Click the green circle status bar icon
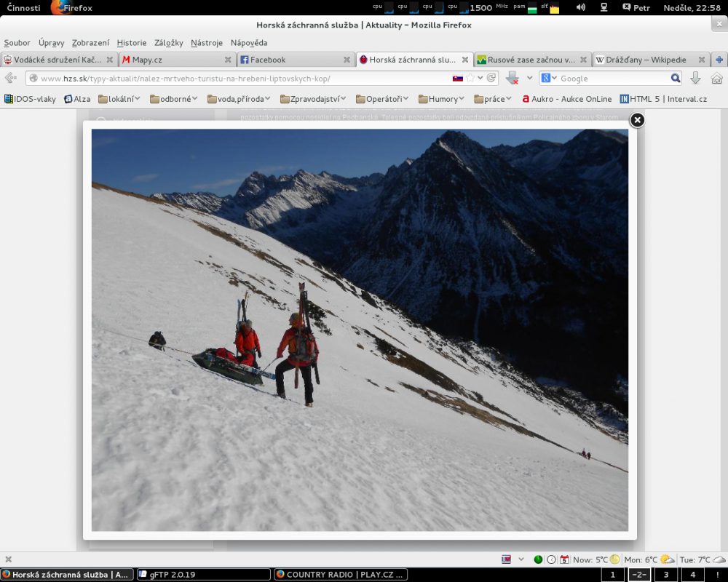Screen dimensions: 728x582 (x=538, y=559)
